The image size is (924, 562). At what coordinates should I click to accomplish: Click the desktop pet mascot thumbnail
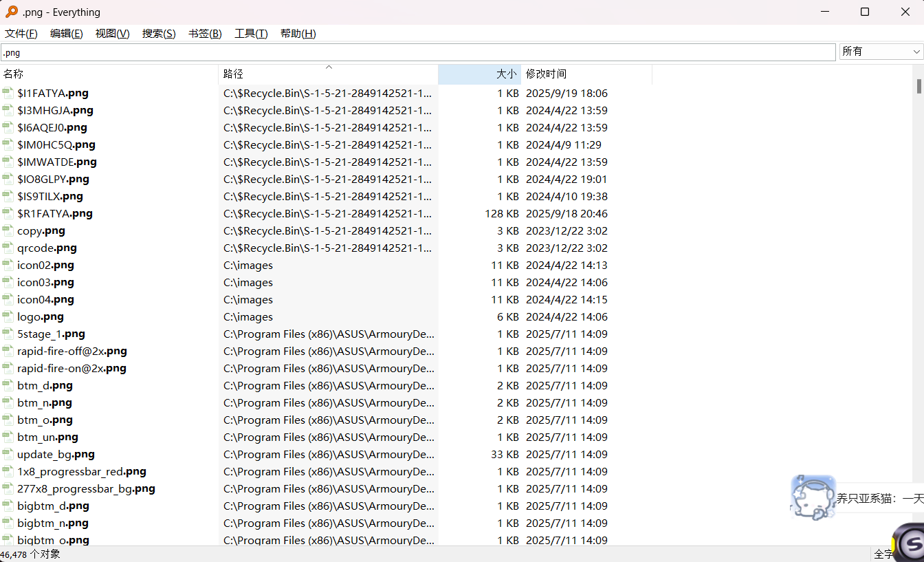point(813,497)
